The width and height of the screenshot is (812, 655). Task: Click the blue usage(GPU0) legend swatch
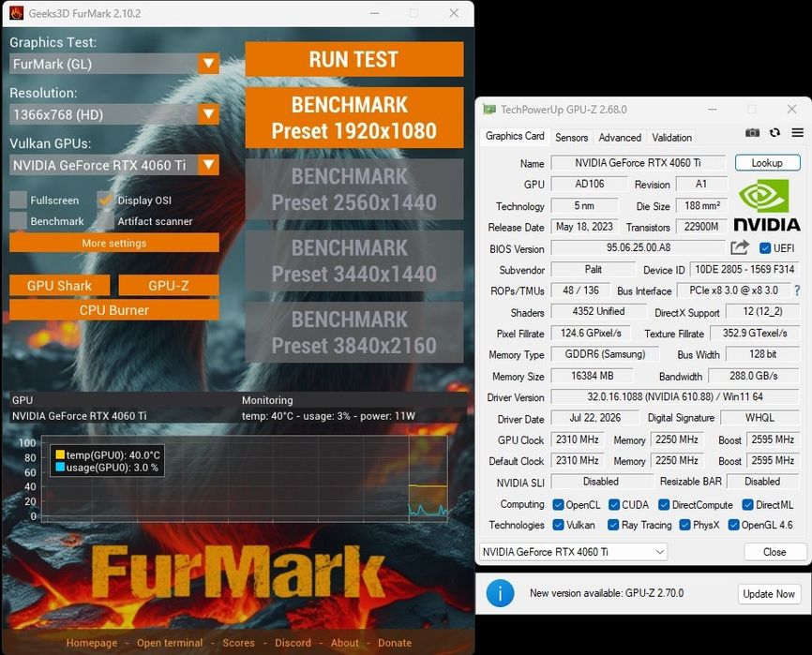tap(60, 468)
